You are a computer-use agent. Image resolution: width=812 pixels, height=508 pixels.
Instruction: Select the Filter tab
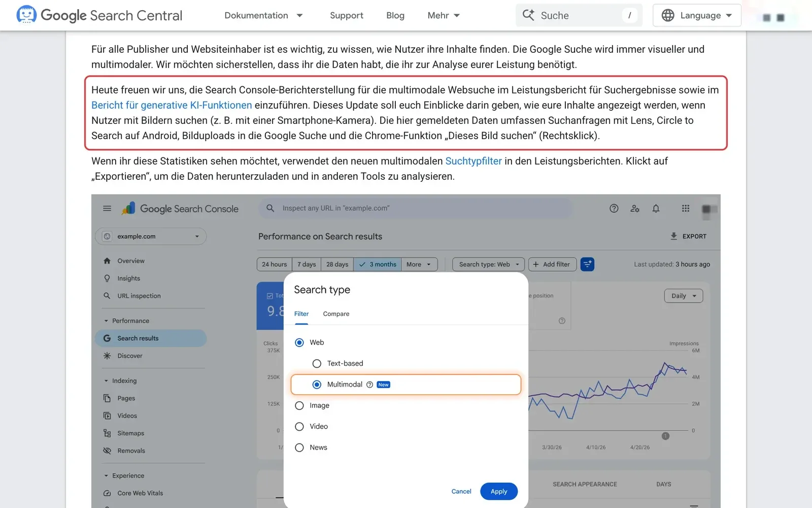click(301, 314)
